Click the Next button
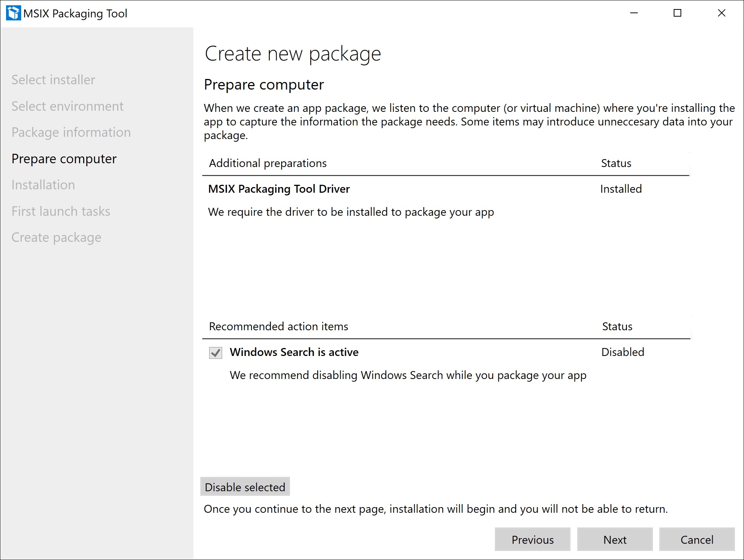The width and height of the screenshot is (744, 560). click(615, 540)
